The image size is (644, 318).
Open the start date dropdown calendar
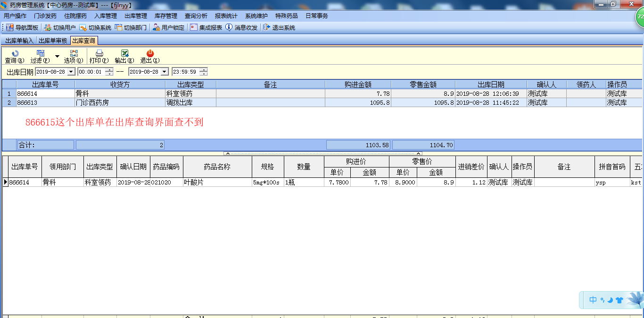click(71, 72)
